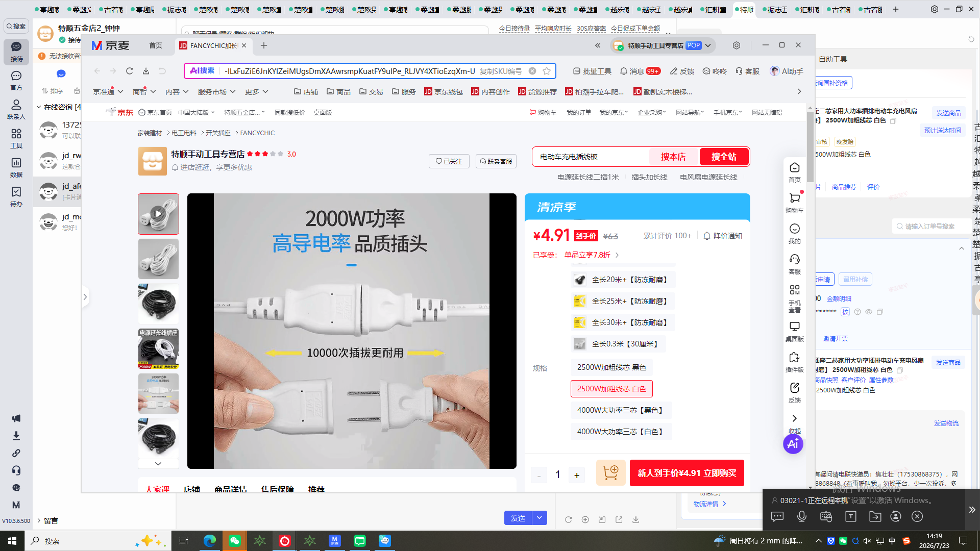The image size is (980, 551).
Task: Toggle the 已关注 follow button
Action: [x=449, y=161]
